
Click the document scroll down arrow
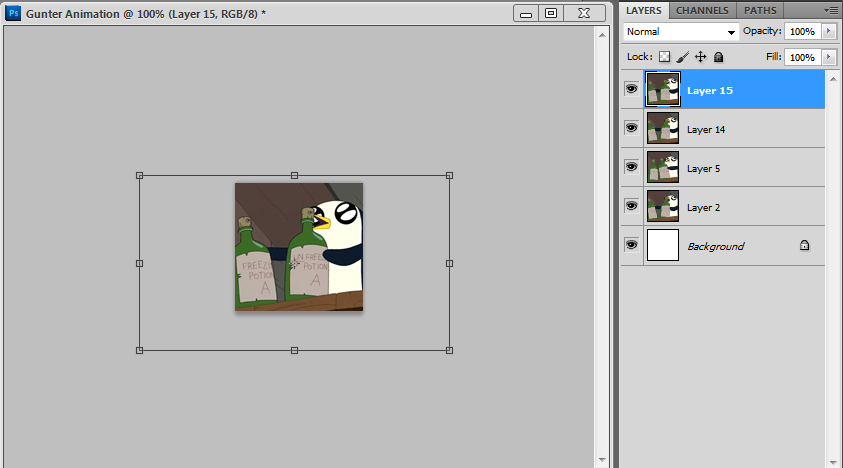point(602,460)
